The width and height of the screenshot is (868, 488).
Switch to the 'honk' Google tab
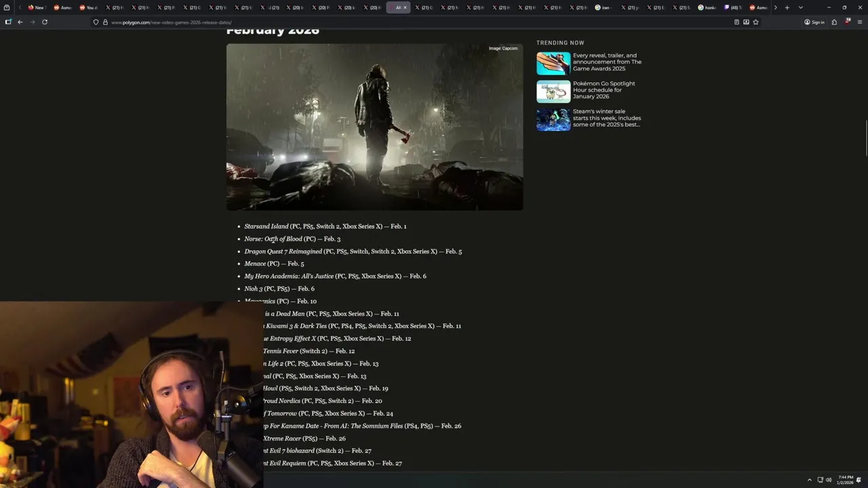click(706, 7)
